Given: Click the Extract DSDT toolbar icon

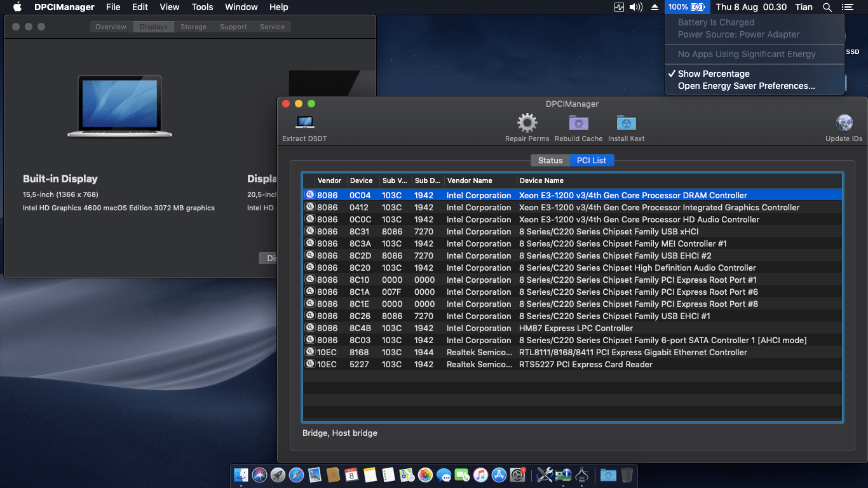Looking at the screenshot, I should click(304, 123).
